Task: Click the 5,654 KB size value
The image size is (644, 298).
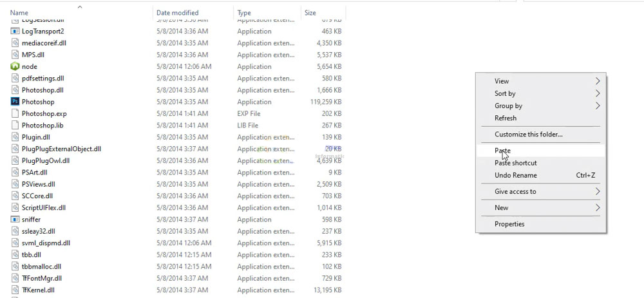Action: coord(329,66)
